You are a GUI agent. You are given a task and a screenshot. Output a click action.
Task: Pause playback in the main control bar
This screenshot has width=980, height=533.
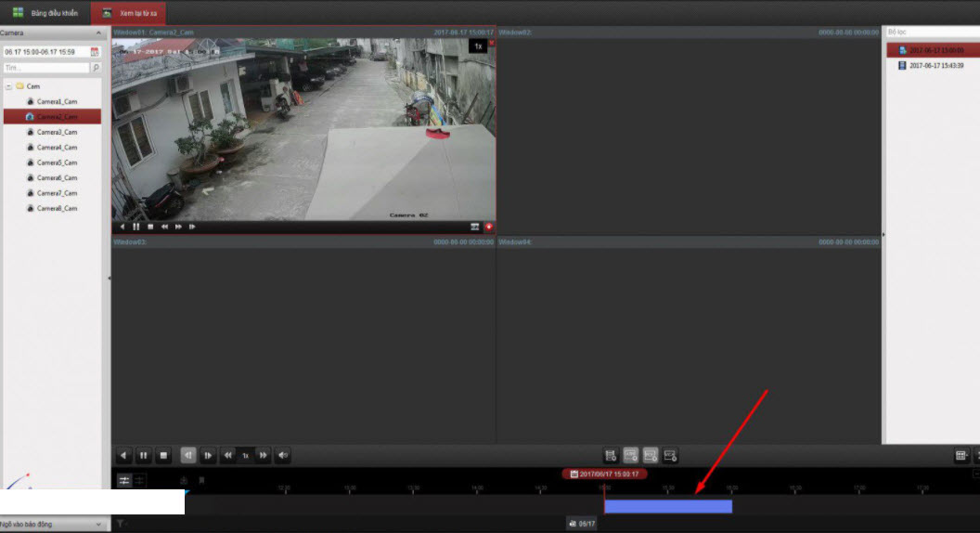point(144,456)
